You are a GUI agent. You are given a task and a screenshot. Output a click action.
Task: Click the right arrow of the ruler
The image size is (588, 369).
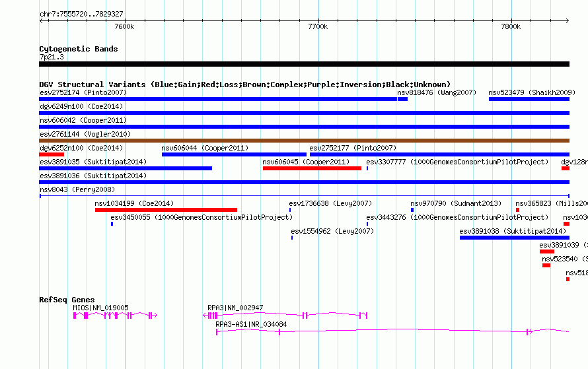(x=567, y=21)
